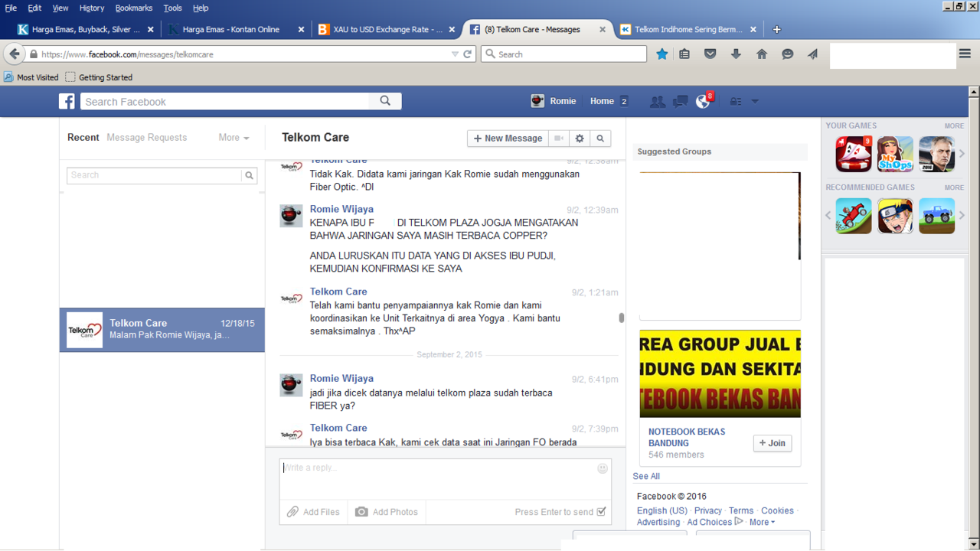The height and width of the screenshot is (551, 980).
Task: Open Facebook messages icon in header
Action: pyautogui.click(x=680, y=101)
